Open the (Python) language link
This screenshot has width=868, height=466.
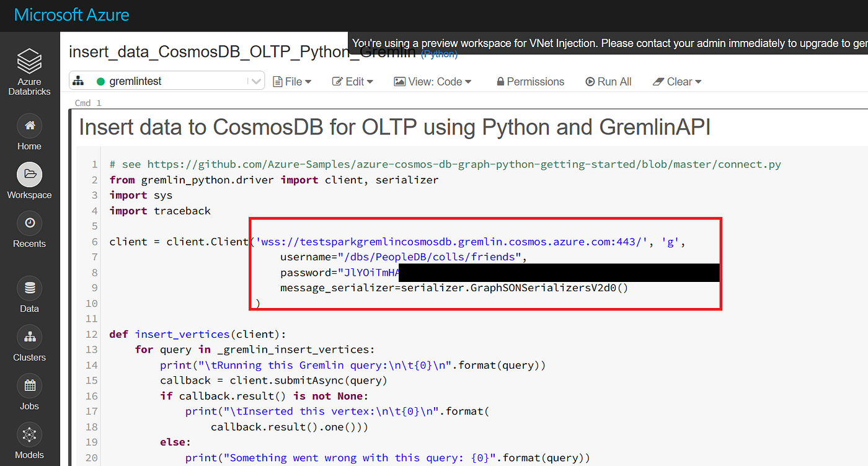pyautogui.click(x=439, y=54)
